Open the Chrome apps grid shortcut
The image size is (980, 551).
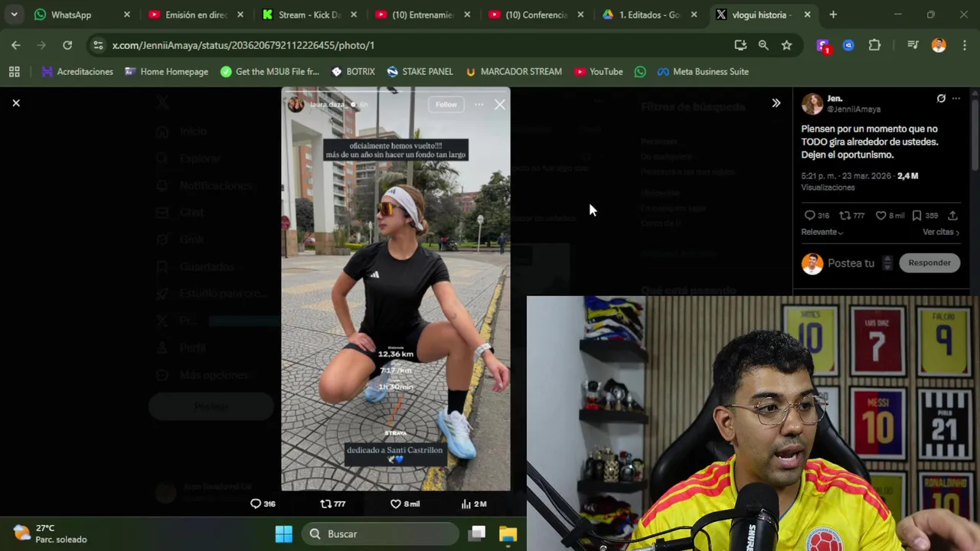(14, 71)
